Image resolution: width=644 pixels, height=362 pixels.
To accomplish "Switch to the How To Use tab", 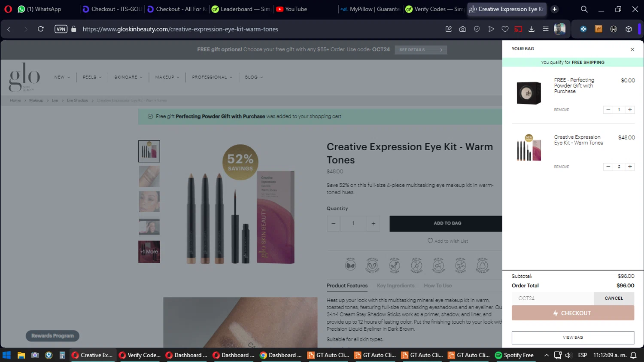I will 438,286.
